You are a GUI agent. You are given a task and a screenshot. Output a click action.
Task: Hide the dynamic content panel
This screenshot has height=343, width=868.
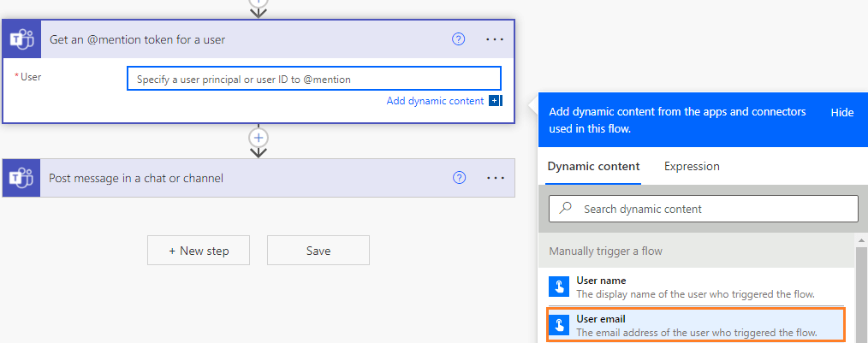[842, 112]
